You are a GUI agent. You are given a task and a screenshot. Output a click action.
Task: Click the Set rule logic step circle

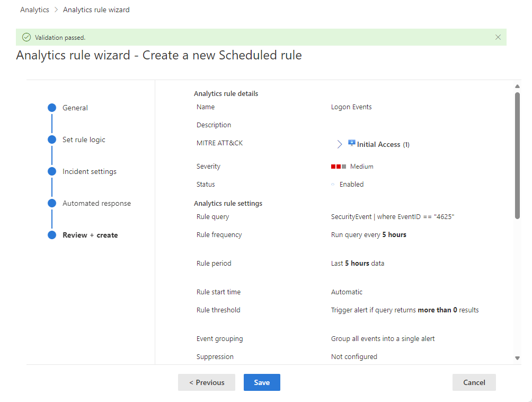[x=51, y=139]
